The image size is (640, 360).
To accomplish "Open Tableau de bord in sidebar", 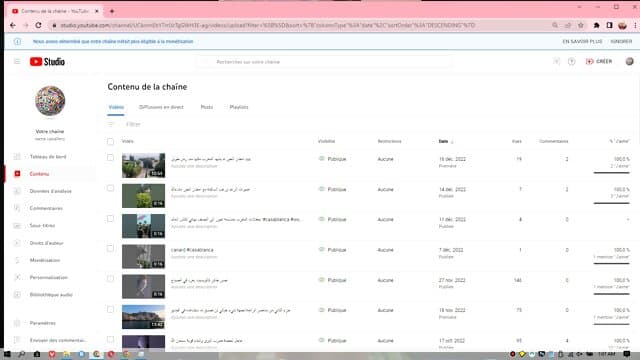I will coord(48,157).
